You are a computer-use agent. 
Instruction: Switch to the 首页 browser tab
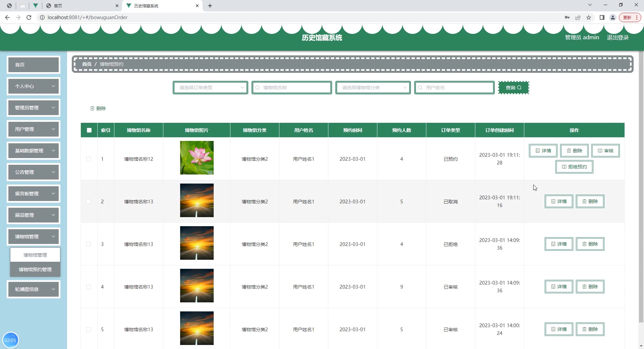pos(82,6)
